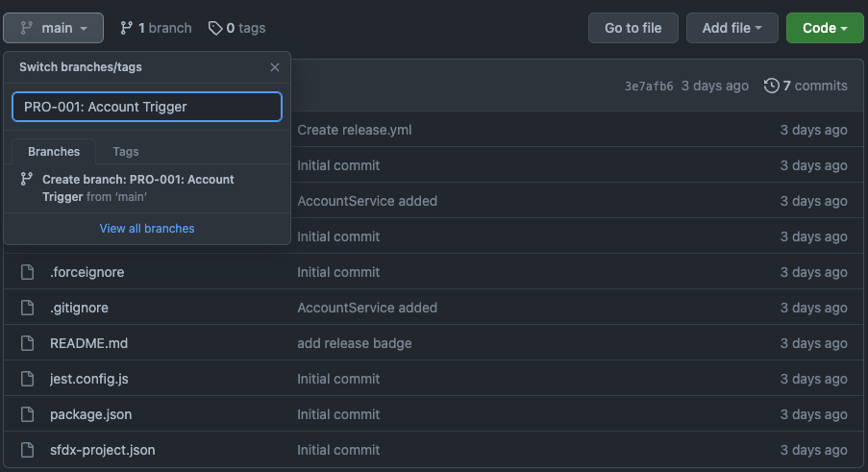Click the tag icon beside 0 tags

click(214, 28)
